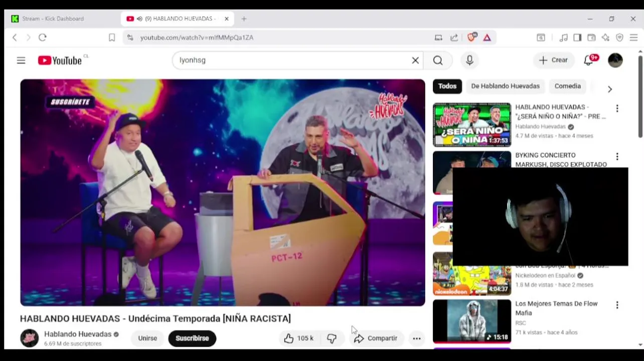Run search with the magnifier button
This screenshot has width=644, height=361.
438,60
